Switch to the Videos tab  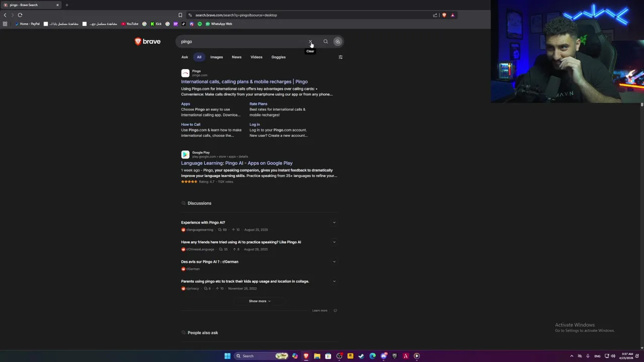tap(257, 57)
